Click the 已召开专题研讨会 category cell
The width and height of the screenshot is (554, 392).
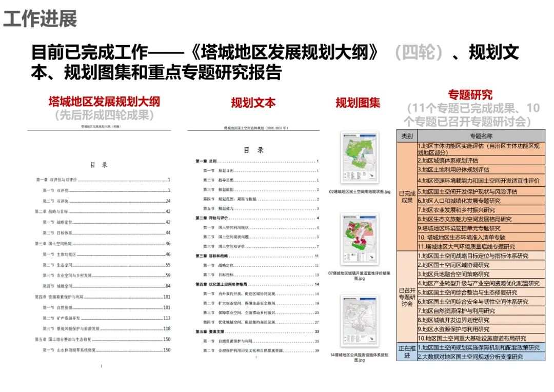[407, 297]
